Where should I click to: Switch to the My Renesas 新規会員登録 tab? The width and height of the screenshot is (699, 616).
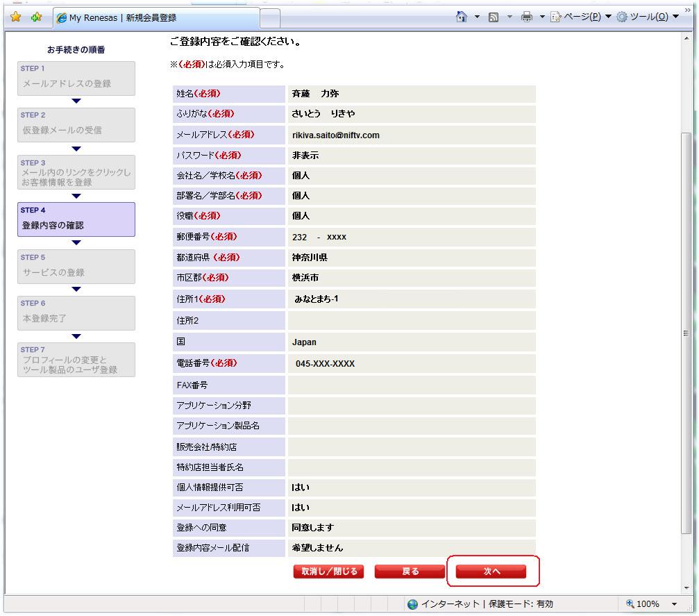pyautogui.click(x=155, y=17)
